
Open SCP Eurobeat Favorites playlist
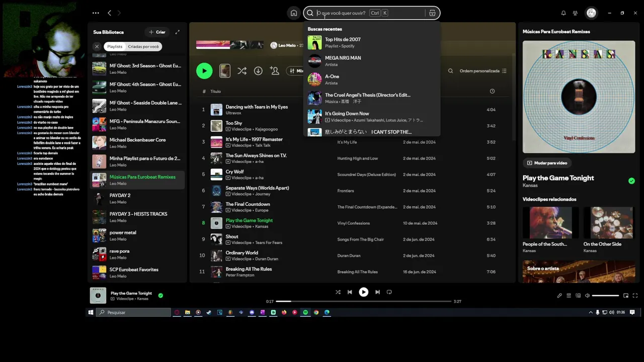pyautogui.click(x=137, y=273)
